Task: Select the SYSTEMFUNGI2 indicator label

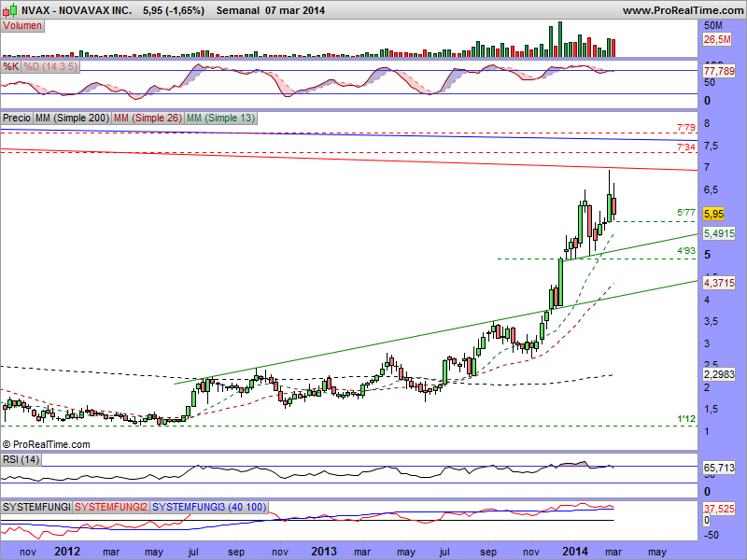Action: click(111, 507)
